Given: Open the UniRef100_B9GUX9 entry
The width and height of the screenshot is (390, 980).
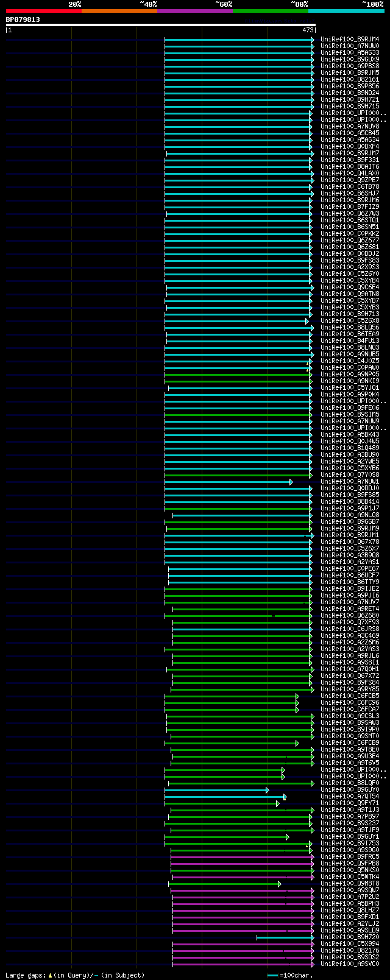Looking at the screenshot, I should [350, 60].
